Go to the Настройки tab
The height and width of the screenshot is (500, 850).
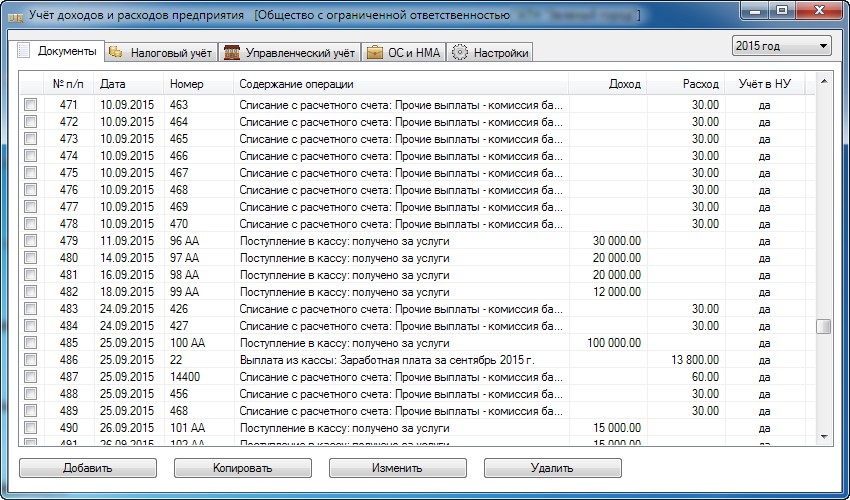tap(490, 53)
